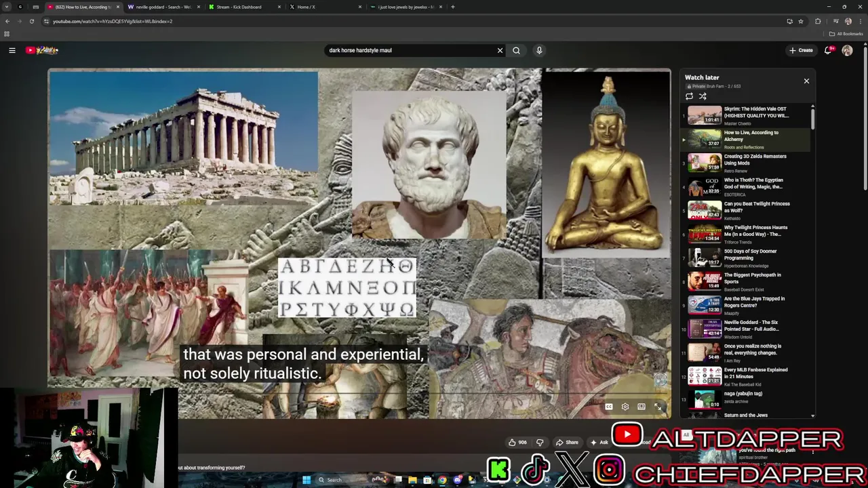Close the Watch later playlist panel
This screenshot has width=868, height=488.
pyautogui.click(x=806, y=81)
